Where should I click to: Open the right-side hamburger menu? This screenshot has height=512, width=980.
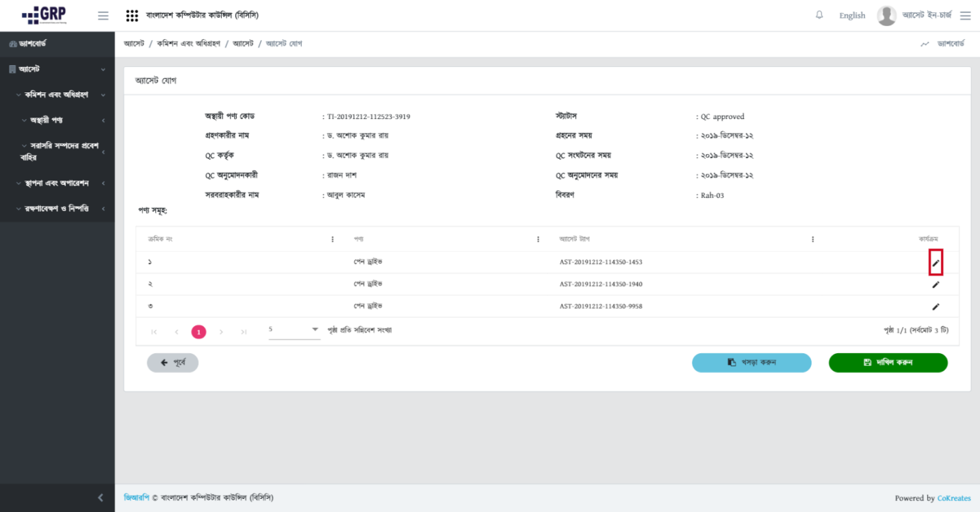click(965, 16)
